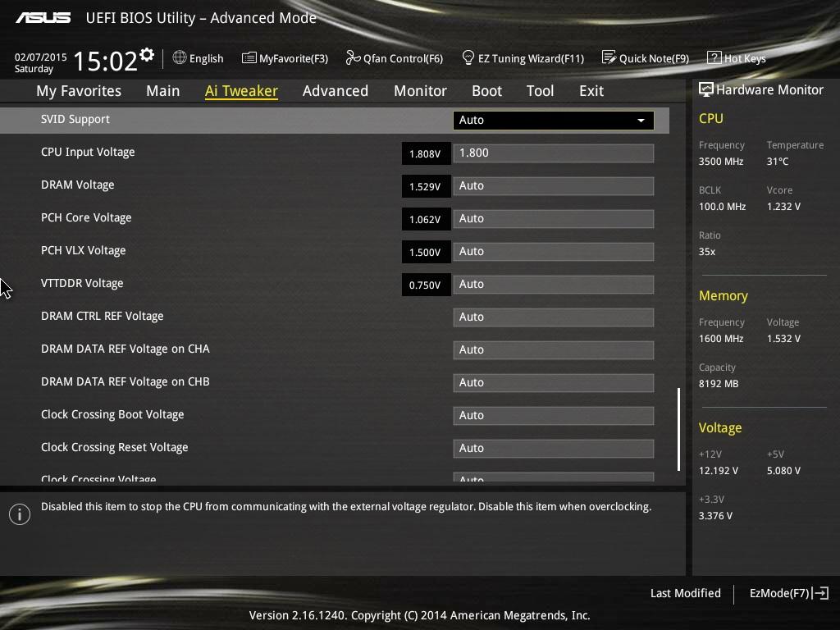Click the 100.0 MHz BCLK value
The height and width of the screenshot is (630, 840).
pyautogui.click(x=722, y=206)
